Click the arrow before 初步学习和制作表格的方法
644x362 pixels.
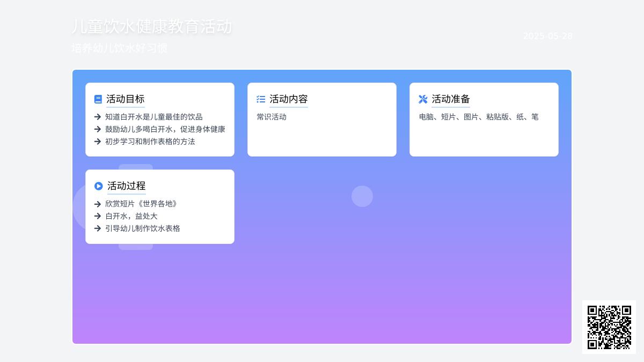[98, 142]
